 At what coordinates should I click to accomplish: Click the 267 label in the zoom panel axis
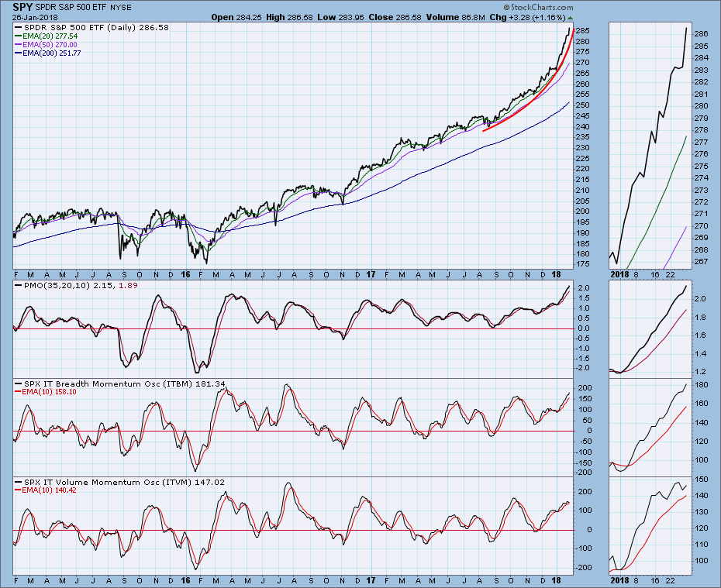(x=701, y=262)
